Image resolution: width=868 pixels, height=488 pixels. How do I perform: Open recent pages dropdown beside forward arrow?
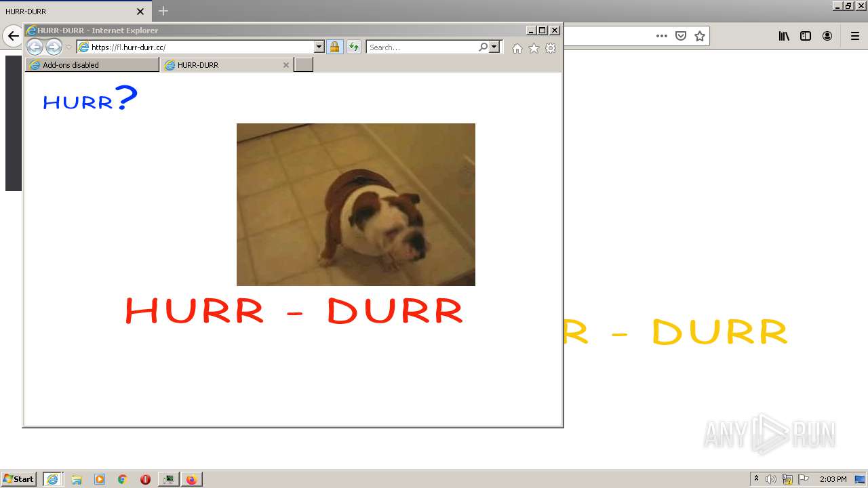coord(68,47)
